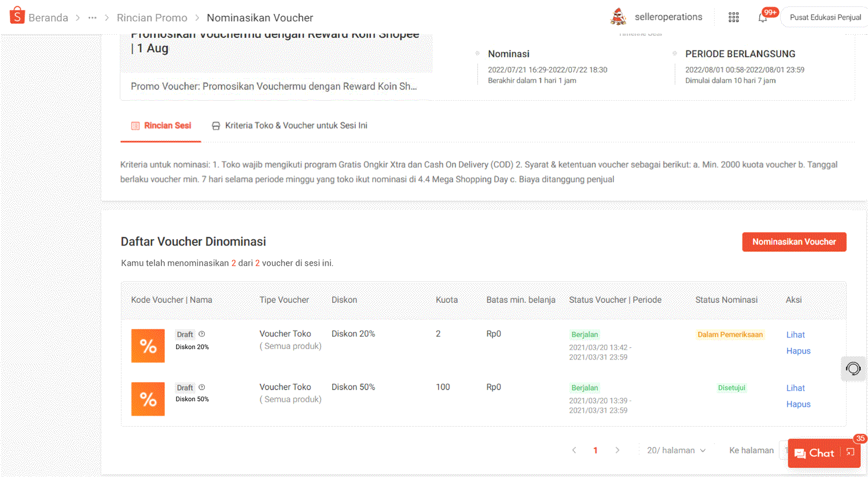Open the 20/halaman page size dropdown
Screen dimensions: 868x477
(x=676, y=450)
